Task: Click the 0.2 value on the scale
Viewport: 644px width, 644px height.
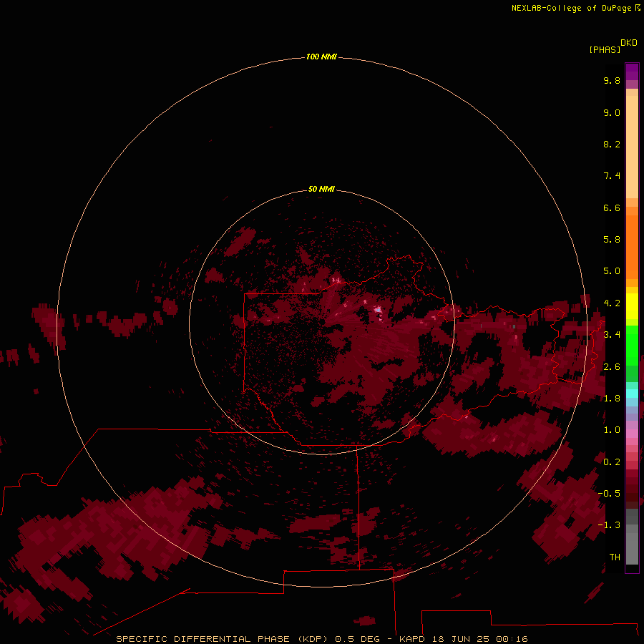Action: pos(612,462)
